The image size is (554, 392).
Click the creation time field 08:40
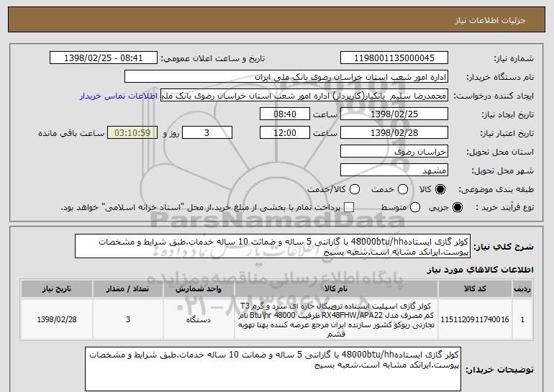pyautogui.click(x=285, y=114)
